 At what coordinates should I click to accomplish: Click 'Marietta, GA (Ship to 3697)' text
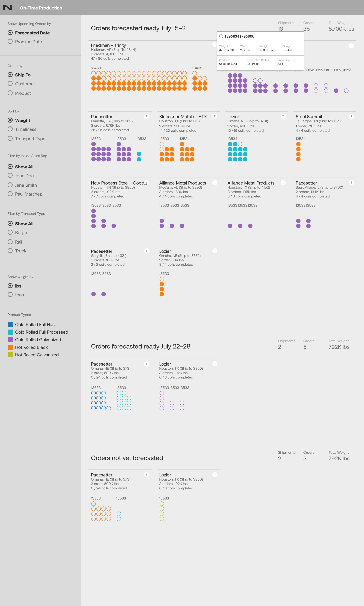[x=113, y=121]
